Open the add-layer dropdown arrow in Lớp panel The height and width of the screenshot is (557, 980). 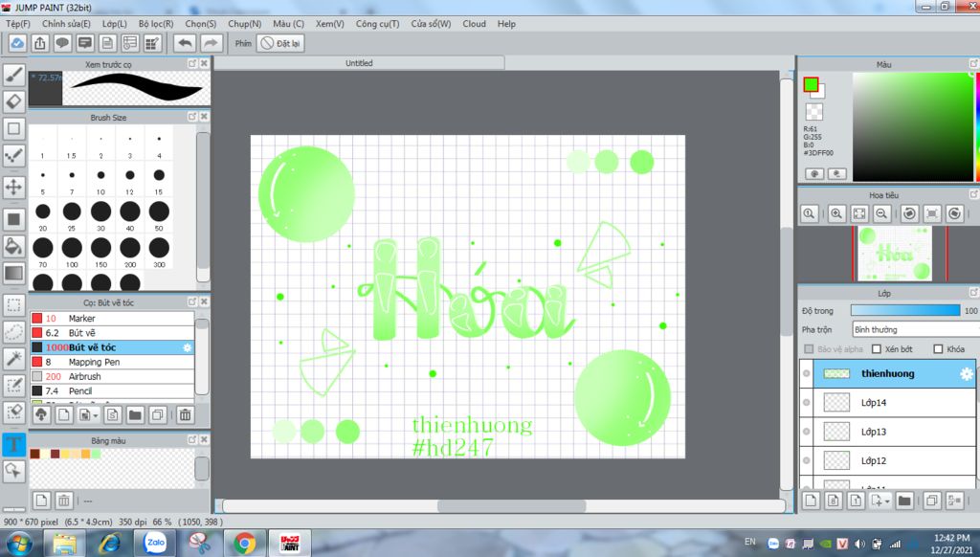(x=887, y=501)
